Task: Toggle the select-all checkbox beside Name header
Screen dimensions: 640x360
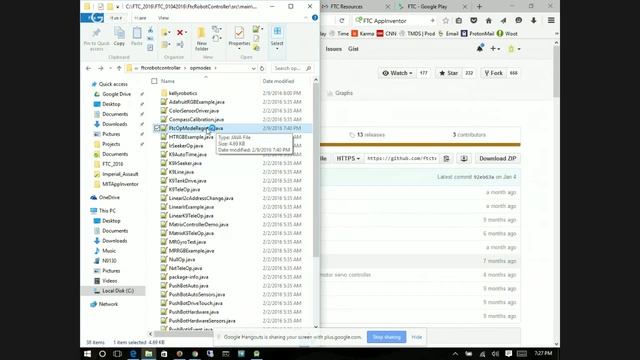Action: coord(154,81)
